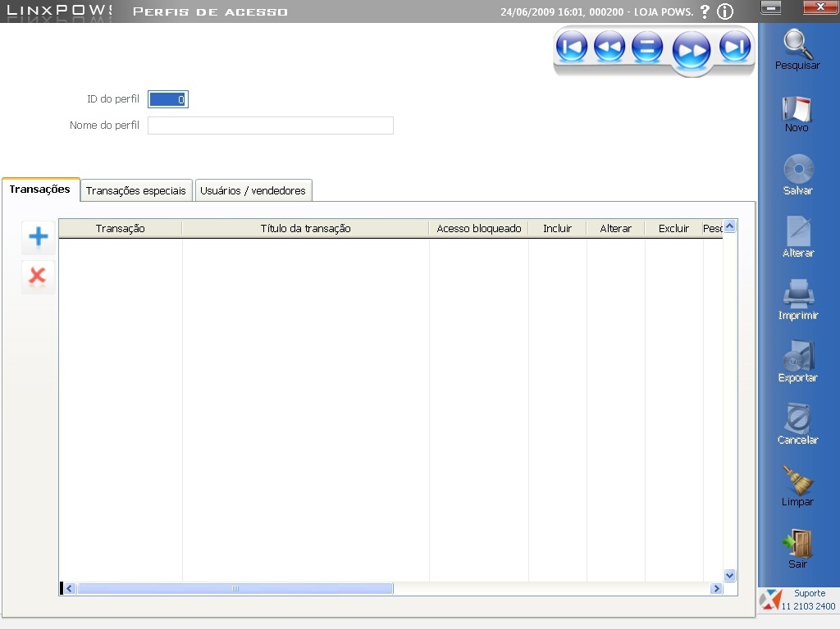Export data with Exportar icon
This screenshot has height=630, width=840.
(797, 362)
